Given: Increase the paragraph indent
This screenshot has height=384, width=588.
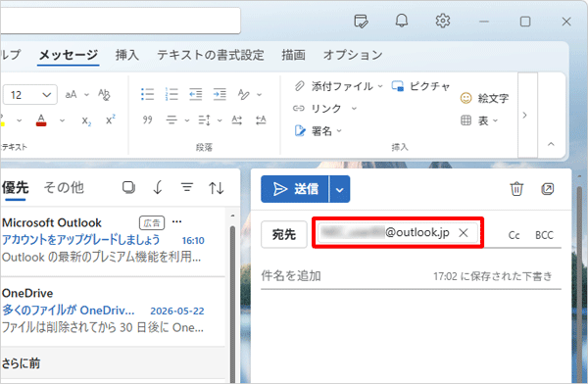Looking at the screenshot, I should 220,94.
